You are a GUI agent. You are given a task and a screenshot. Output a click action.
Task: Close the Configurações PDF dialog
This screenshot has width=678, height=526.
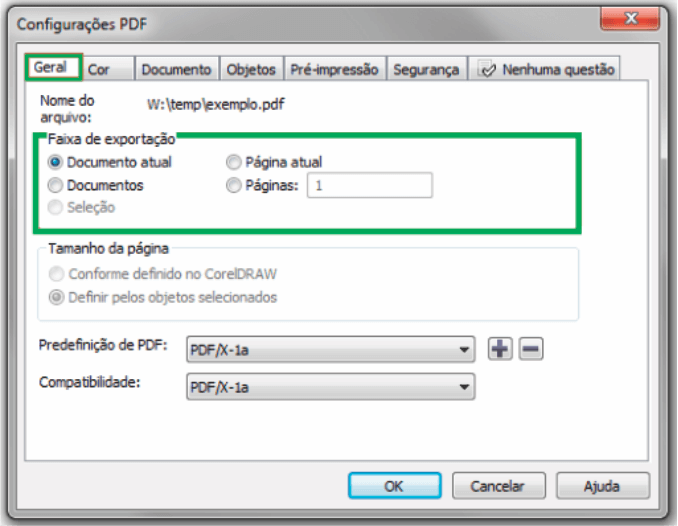click(x=630, y=18)
